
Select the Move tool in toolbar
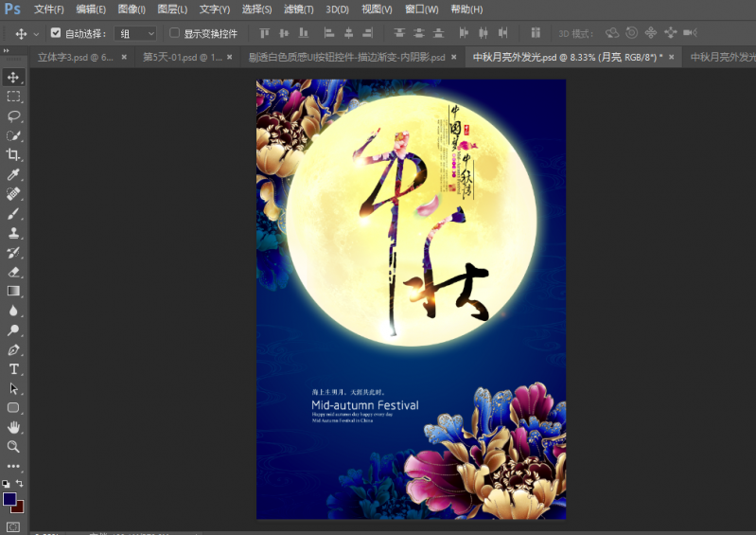[x=13, y=77]
